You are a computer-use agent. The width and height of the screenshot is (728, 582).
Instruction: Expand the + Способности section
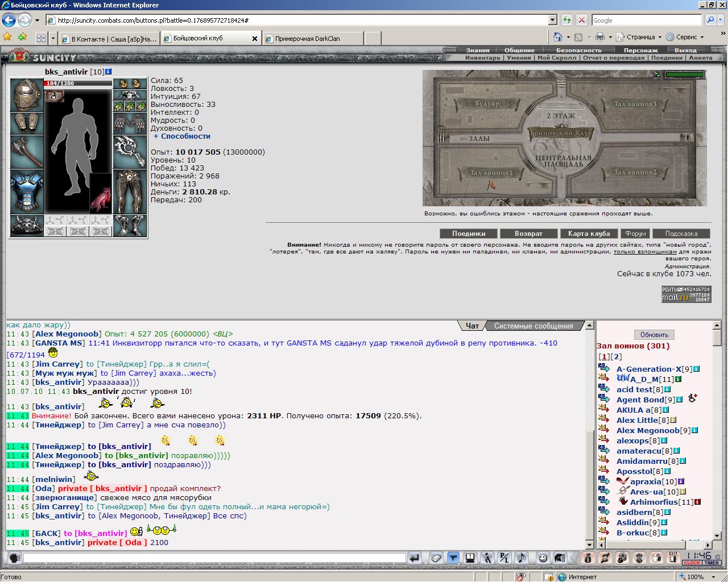click(181, 136)
